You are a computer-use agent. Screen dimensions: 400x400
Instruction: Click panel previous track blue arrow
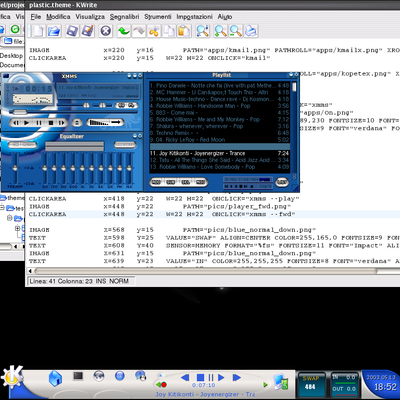(185, 377)
